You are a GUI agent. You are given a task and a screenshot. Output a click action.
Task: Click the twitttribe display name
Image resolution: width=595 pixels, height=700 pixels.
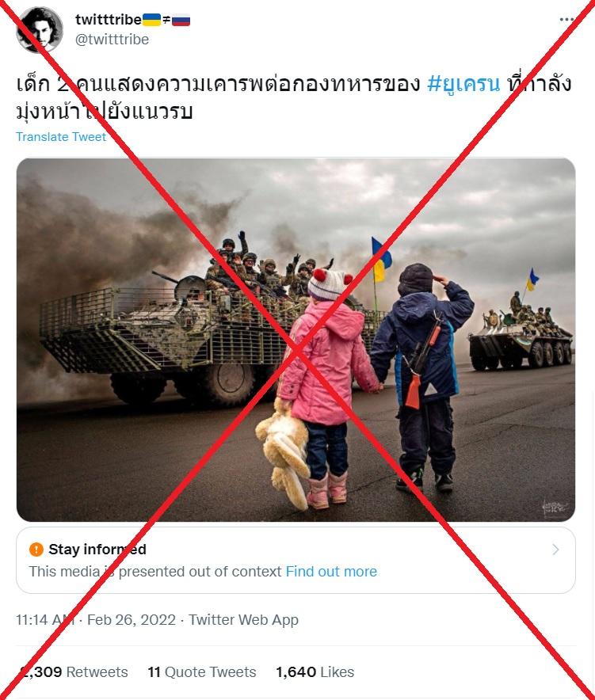[109, 20]
